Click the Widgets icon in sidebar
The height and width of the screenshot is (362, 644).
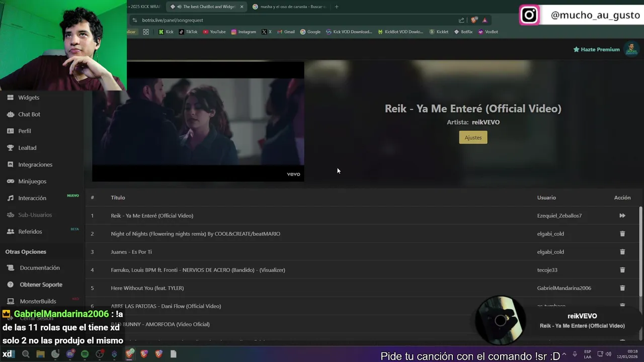(x=10, y=98)
